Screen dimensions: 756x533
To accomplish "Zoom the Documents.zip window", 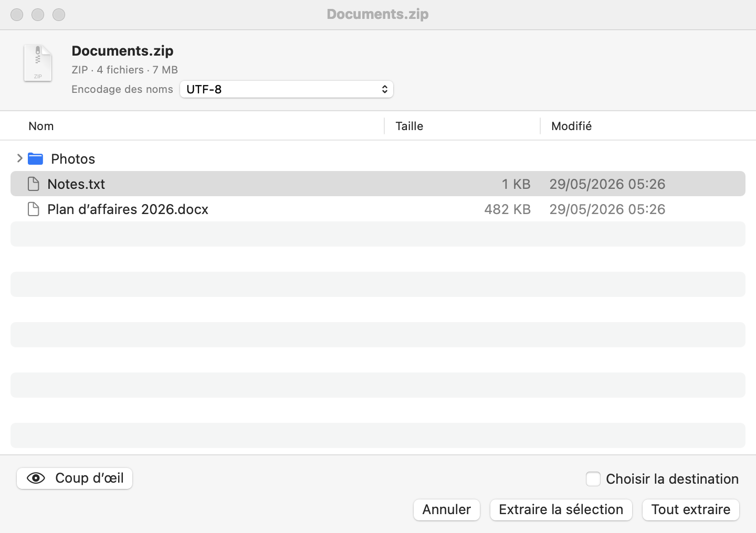I will [x=59, y=15].
